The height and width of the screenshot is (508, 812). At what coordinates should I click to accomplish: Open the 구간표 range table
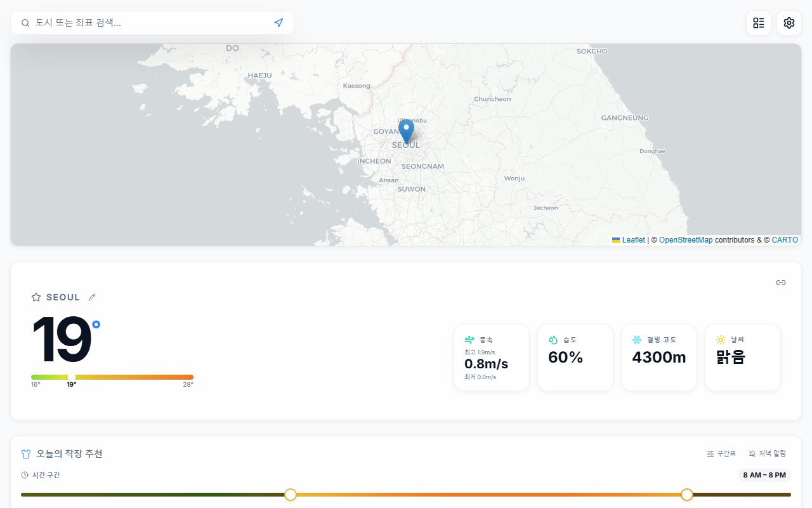point(721,453)
